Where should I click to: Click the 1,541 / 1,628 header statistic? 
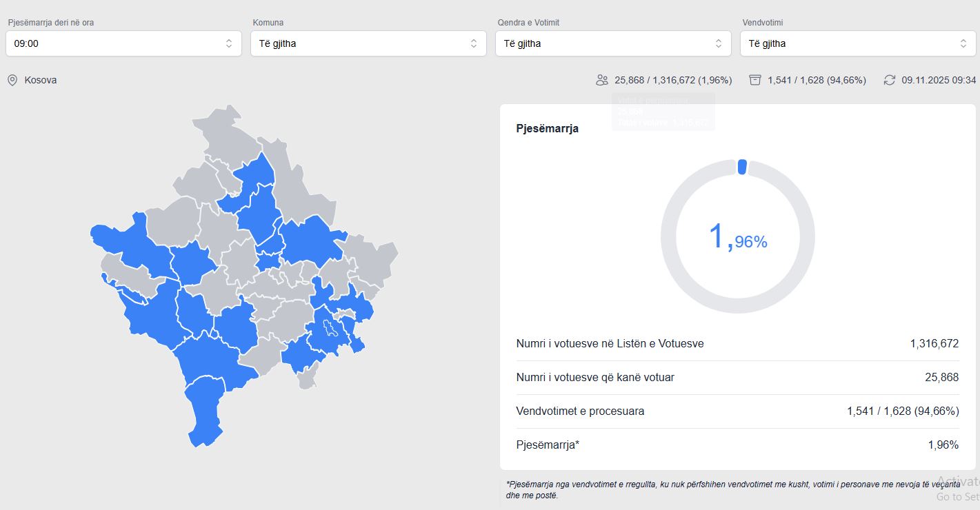click(x=816, y=80)
